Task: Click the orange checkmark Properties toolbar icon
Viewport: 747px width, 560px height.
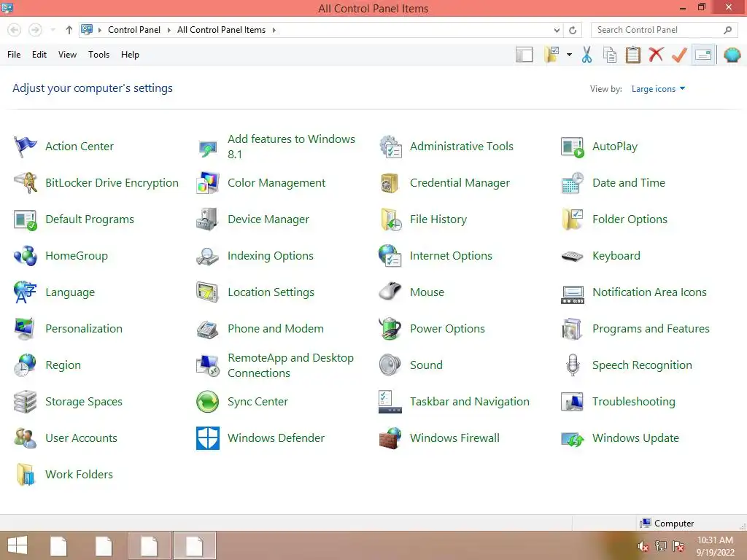Action: [679, 55]
